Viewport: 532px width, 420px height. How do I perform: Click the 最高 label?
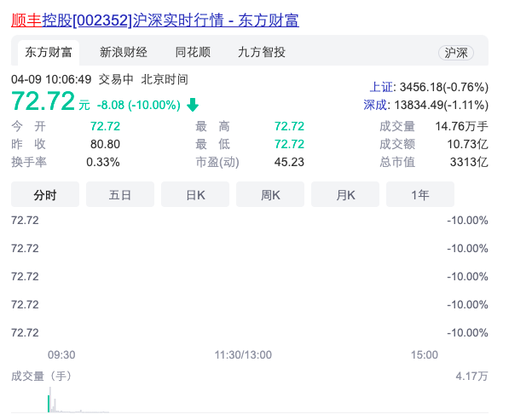click(x=213, y=126)
